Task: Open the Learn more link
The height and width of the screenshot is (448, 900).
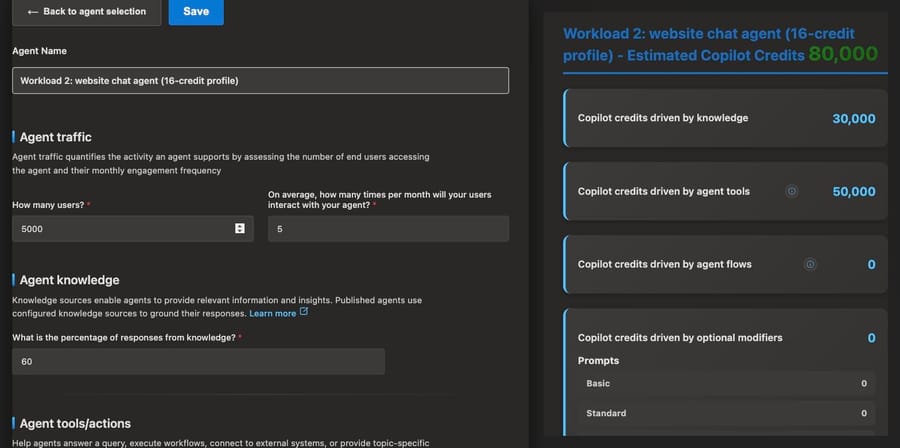Action: tap(273, 313)
